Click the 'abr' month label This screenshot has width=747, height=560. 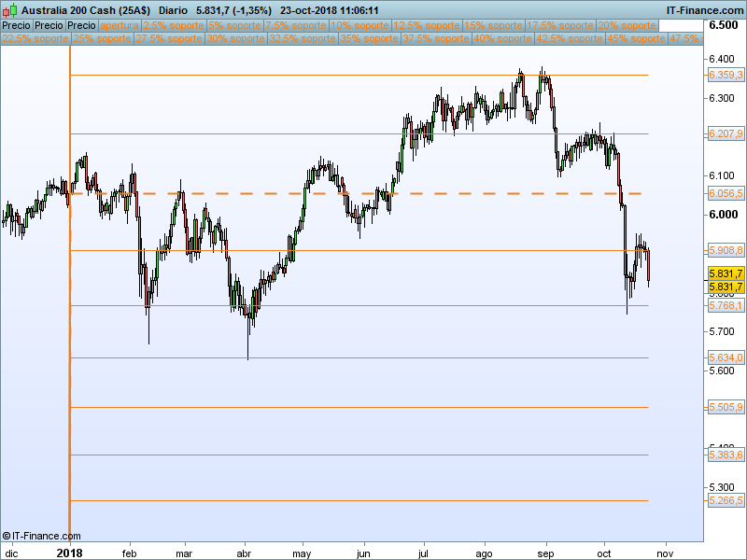244,553
